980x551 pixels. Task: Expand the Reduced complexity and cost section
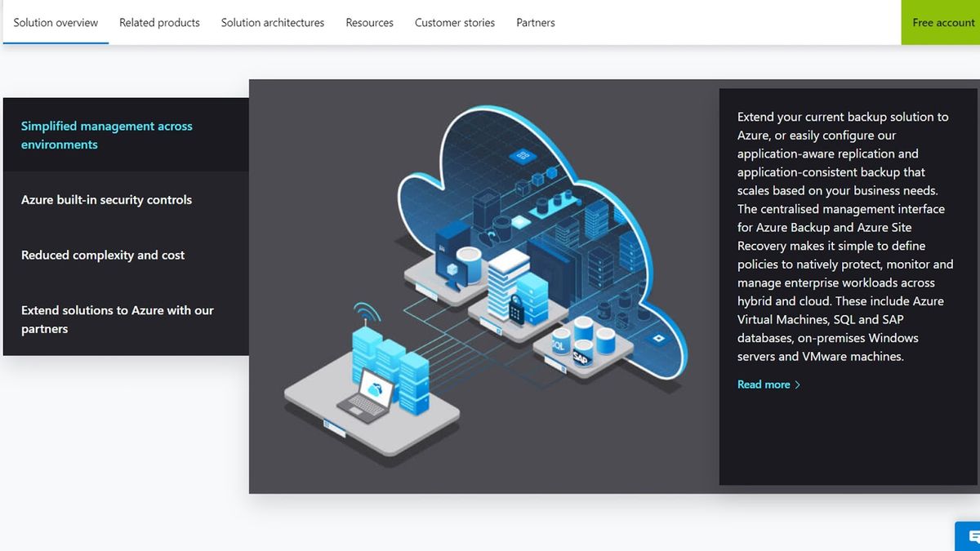[102, 255]
